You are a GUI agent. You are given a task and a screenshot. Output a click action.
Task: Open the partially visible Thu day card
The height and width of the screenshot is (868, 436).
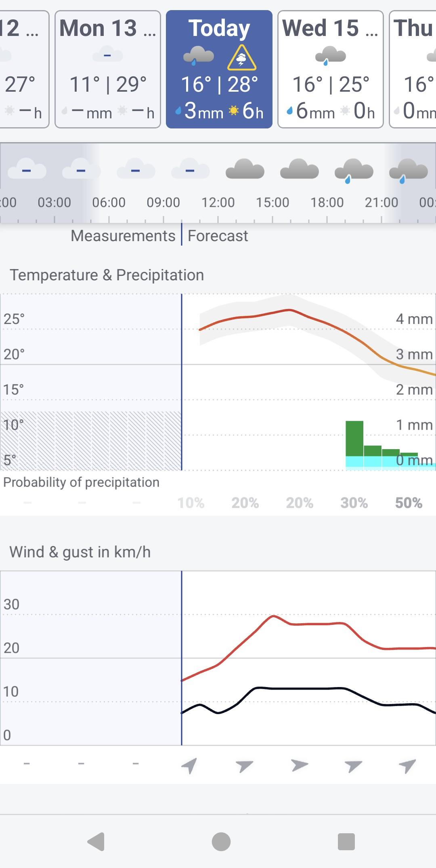coord(413,69)
